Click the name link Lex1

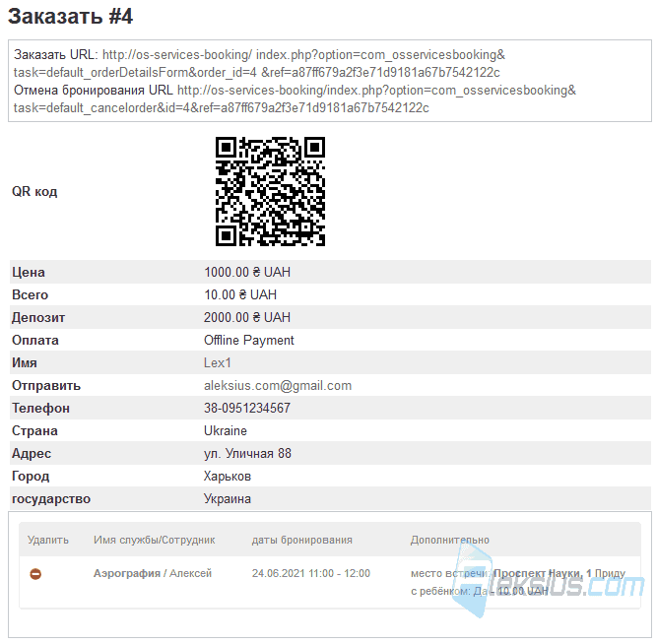[217, 362]
